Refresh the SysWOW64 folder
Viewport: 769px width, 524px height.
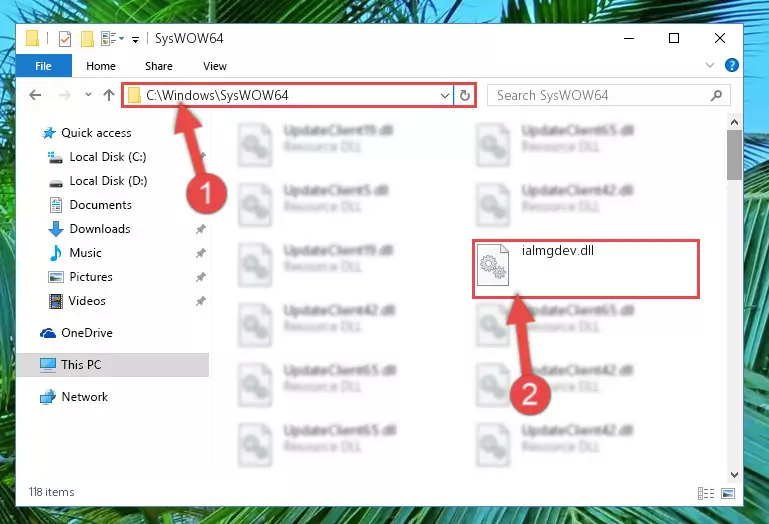464,95
